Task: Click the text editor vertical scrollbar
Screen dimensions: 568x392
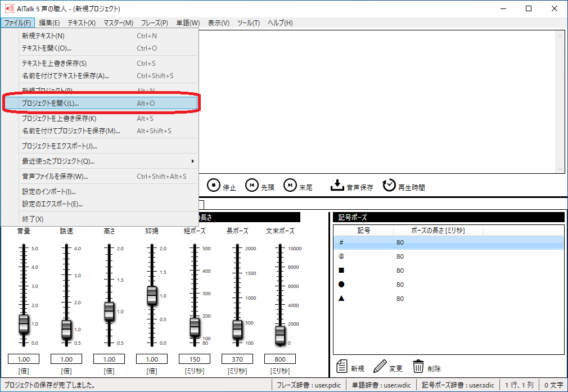Action: (x=560, y=102)
